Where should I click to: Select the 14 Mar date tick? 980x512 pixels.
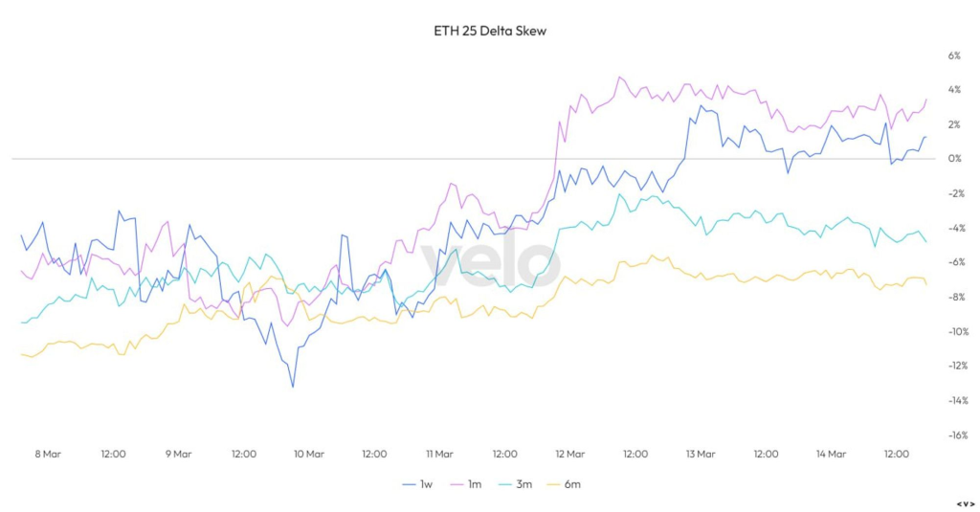[x=831, y=454]
